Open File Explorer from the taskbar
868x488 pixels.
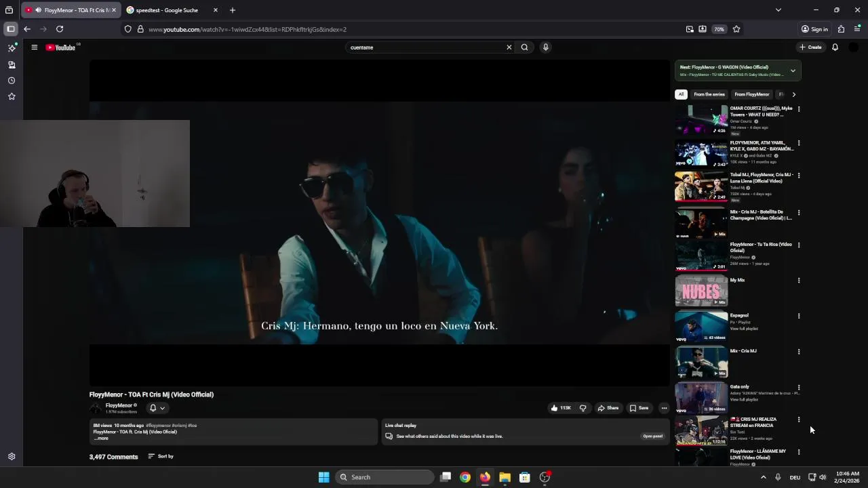coord(505,477)
